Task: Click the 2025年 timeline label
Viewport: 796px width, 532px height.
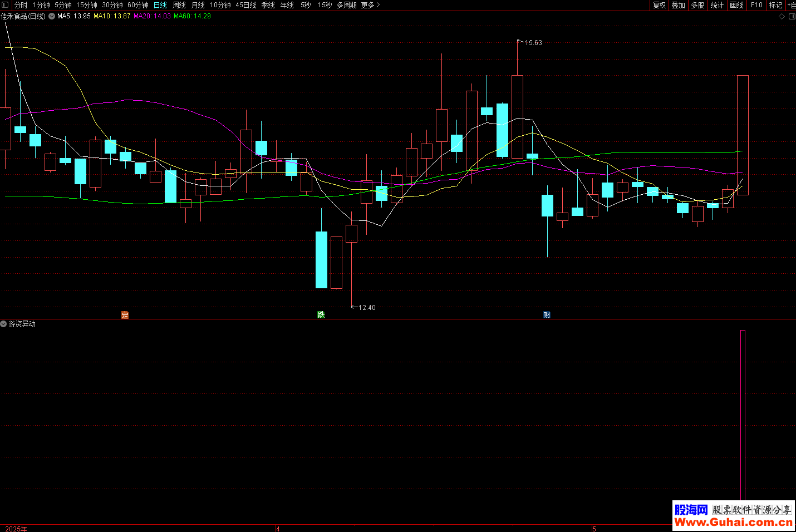Action: point(16,529)
